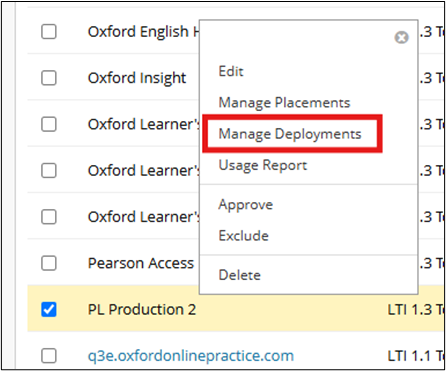
Task: Click the Oxford English tool name
Action: coord(144,32)
